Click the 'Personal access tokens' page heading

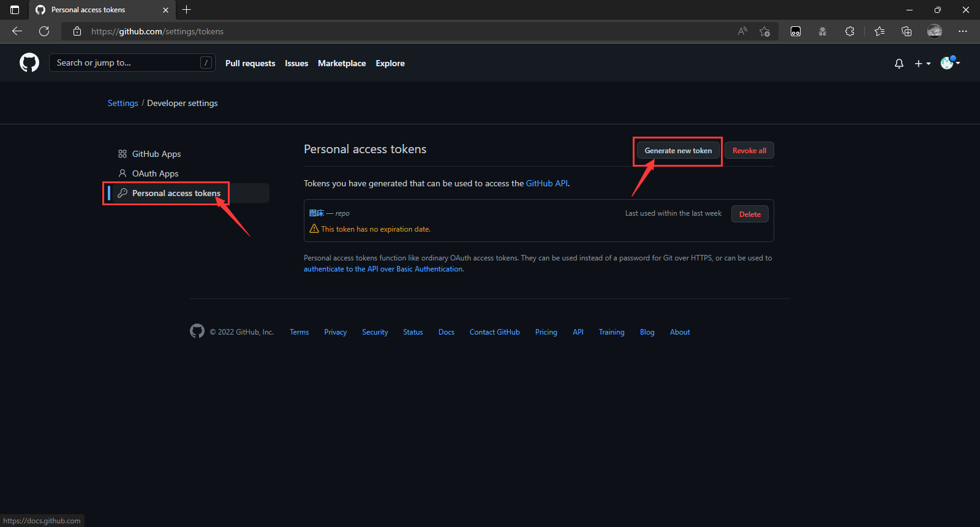(365, 149)
